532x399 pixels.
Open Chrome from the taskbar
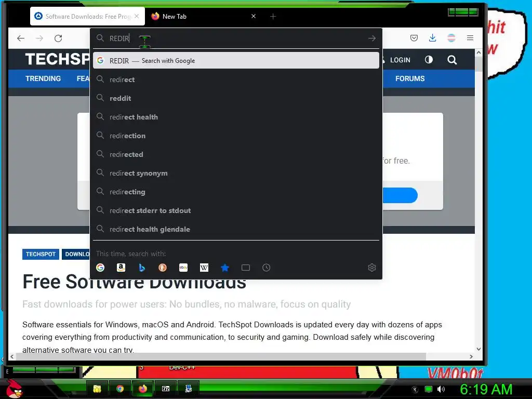(120, 389)
